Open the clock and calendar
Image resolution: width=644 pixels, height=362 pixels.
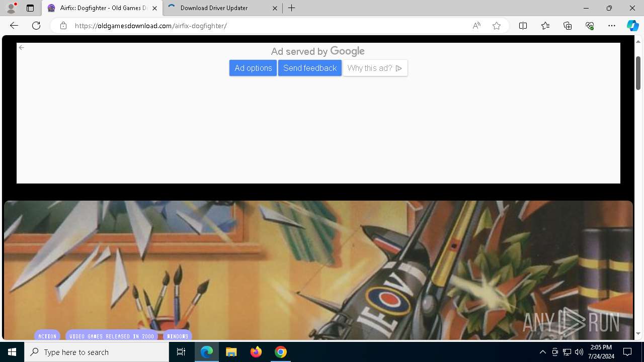click(x=601, y=352)
